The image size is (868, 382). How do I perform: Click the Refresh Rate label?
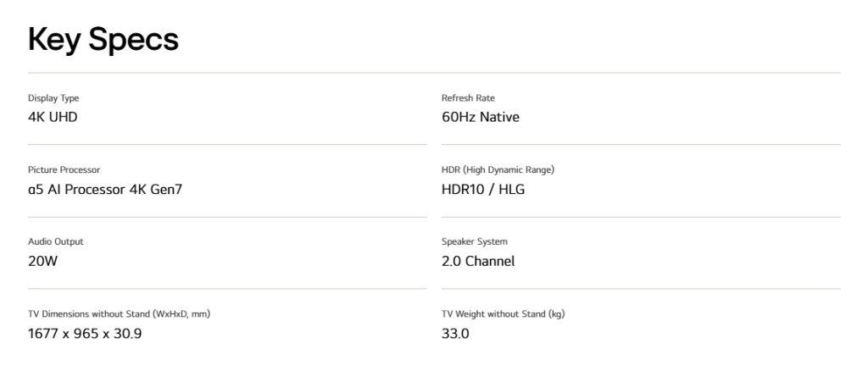(468, 98)
